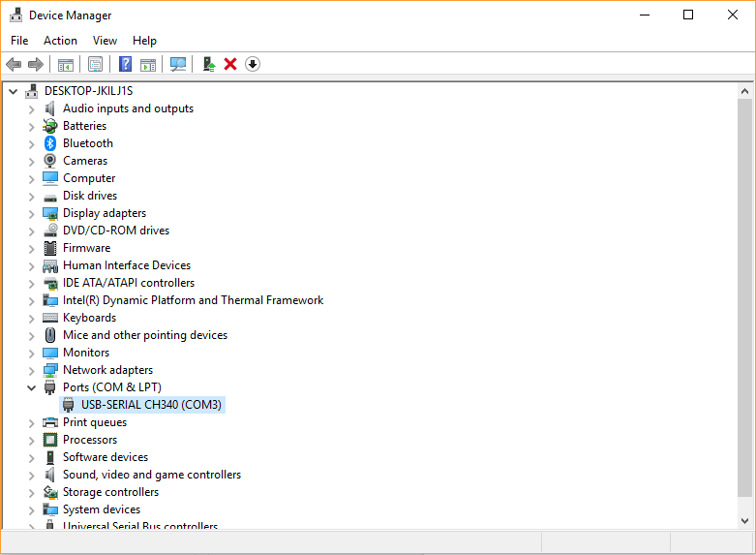Click the vertical scrollbar thumb

point(745,297)
